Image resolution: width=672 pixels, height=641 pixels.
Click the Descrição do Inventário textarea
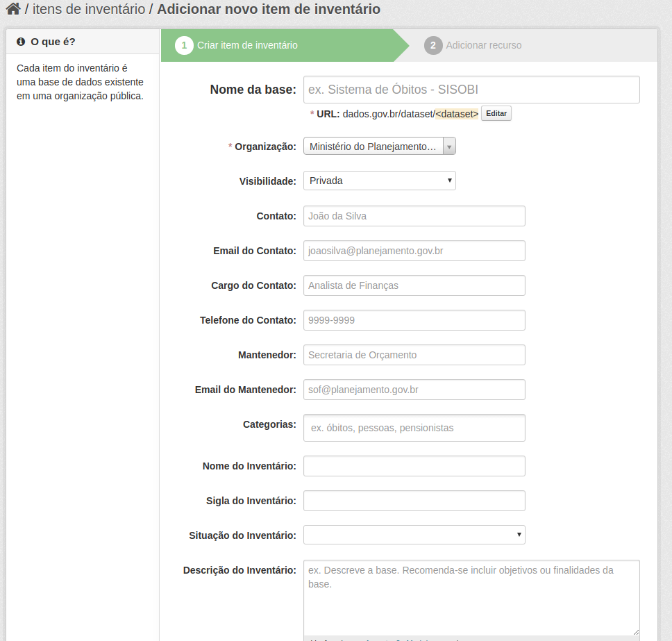pos(471,598)
